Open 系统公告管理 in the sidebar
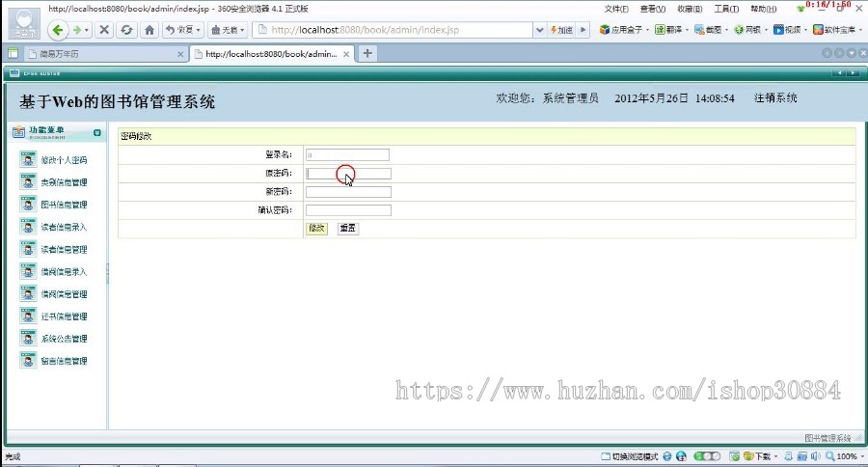This screenshot has width=868, height=467. pos(54,338)
